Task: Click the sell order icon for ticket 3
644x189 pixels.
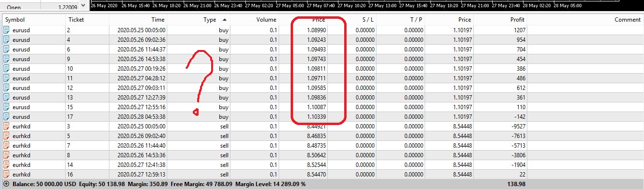Action: (x=6, y=126)
